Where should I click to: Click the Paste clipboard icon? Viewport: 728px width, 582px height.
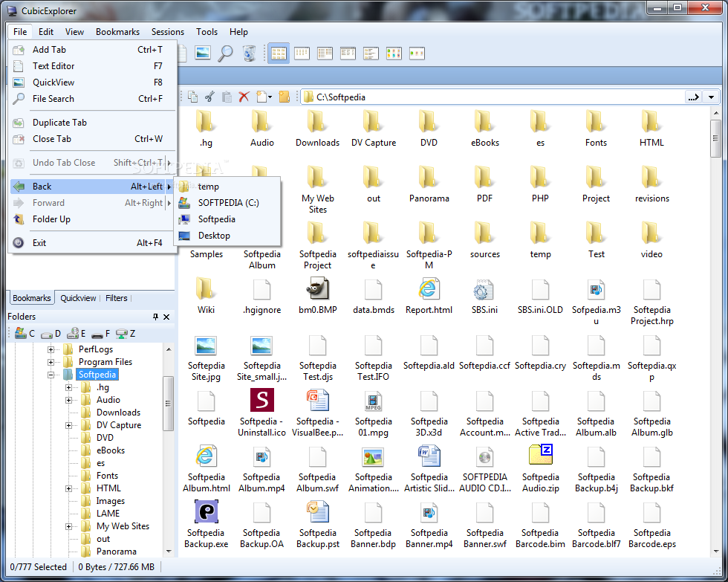coord(227,97)
